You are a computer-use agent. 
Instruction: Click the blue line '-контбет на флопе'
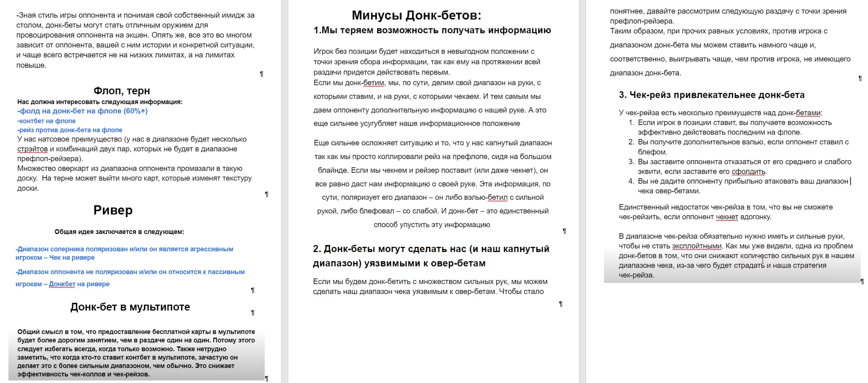(46, 121)
